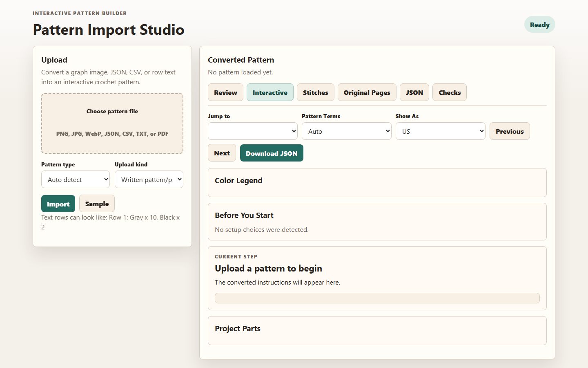Image resolution: width=588 pixels, height=368 pixels.
Task: Click the No setup choices were detected text
Action: pyautogui.click(x=262, y=230)
